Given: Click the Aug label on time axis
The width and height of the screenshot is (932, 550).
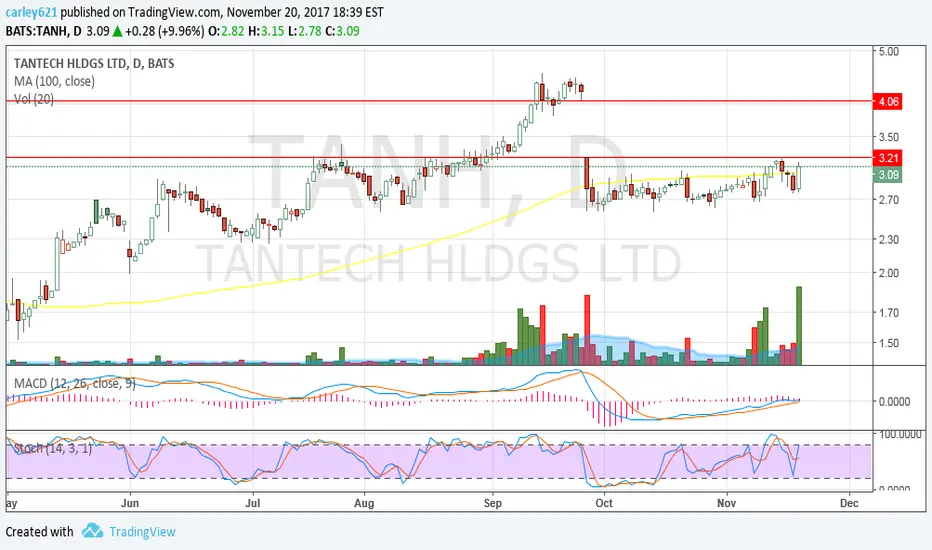Looking at the screenshot, I should click(x=364, y=503).
